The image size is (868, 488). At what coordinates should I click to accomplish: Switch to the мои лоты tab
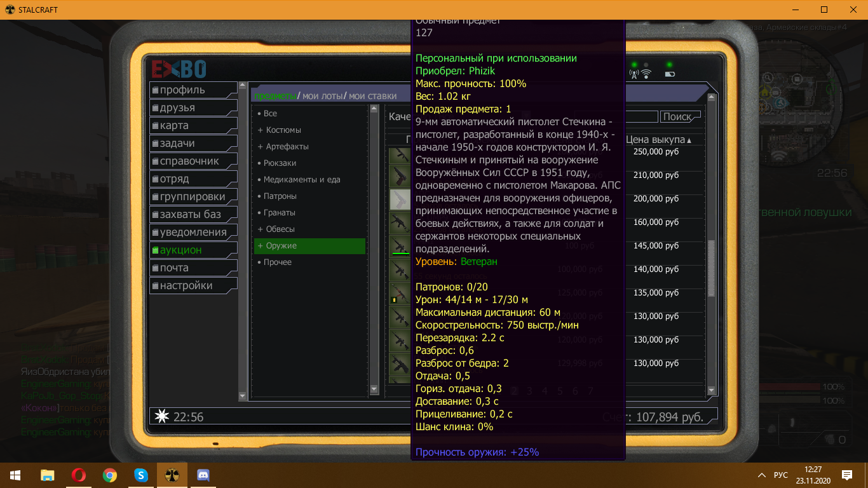[x=322, y=96]
